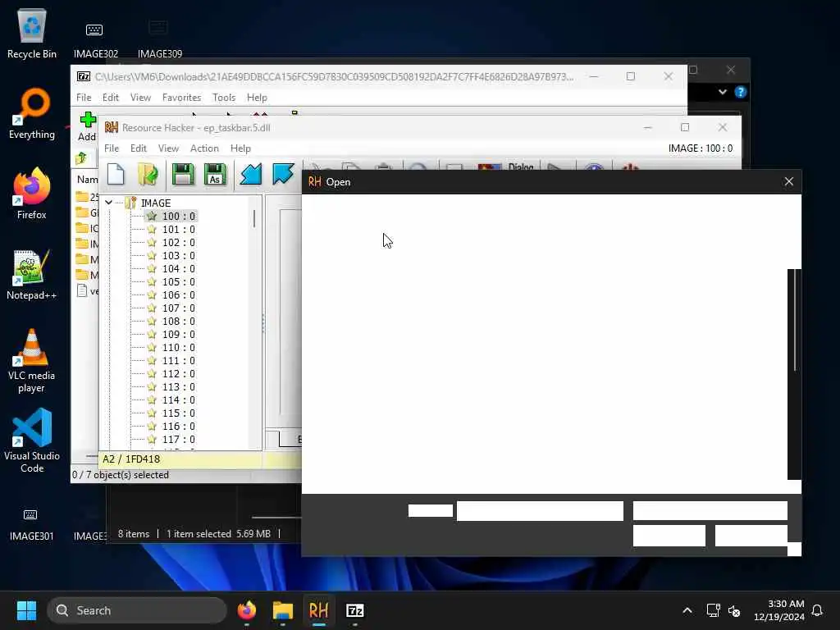Open Resource Hacker Edit menu
The image size is (840, 630).
coord(138,148)
